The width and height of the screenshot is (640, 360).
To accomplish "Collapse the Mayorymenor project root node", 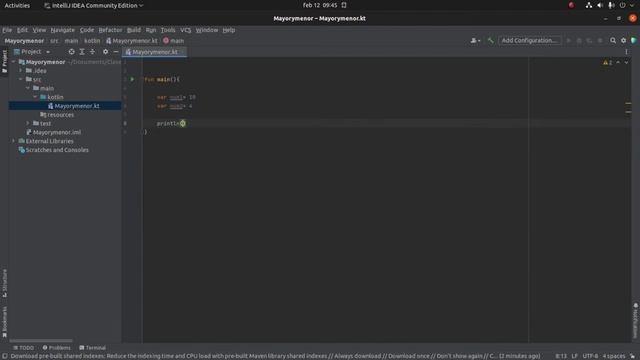I will [14, 62].
